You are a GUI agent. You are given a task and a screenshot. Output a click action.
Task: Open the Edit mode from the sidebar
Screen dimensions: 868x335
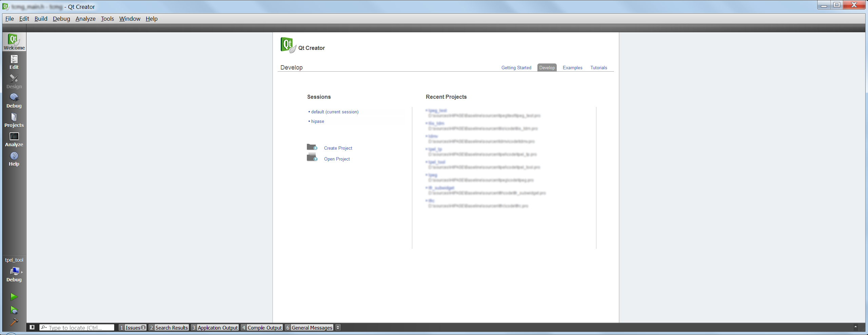pyautogui.click(x=14, y=62)
